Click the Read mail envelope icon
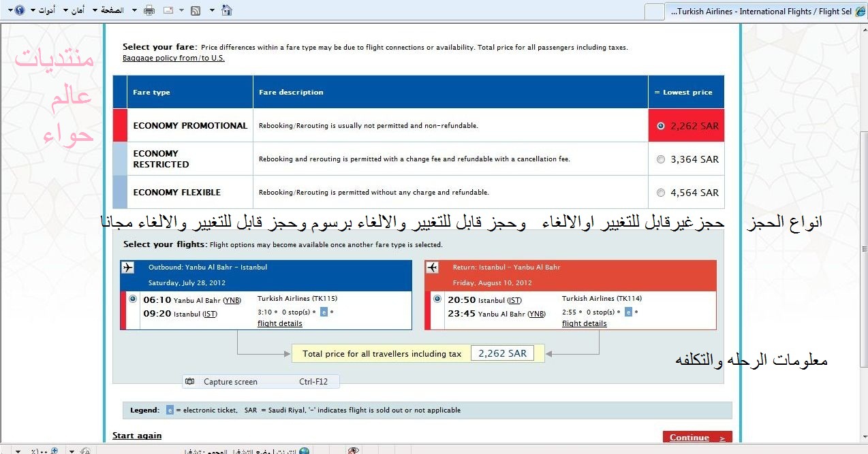The height and width of the screenshot is (454, 868). [x=168, y=10]
